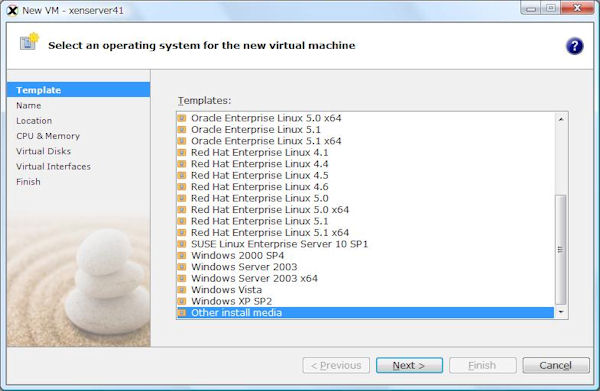
Task: Click the icon beside Windows 2000 SP4
Action: point(182,255)
